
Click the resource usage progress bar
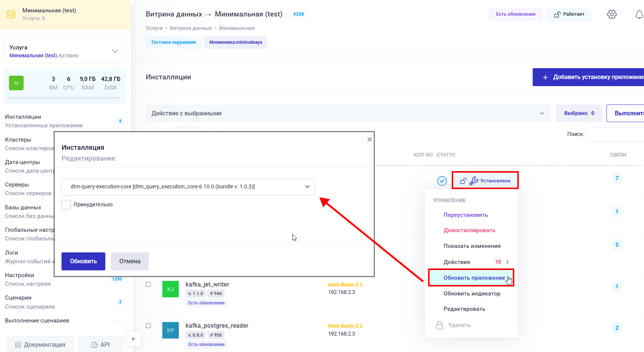pyautogui.click(x=64, y=98)
